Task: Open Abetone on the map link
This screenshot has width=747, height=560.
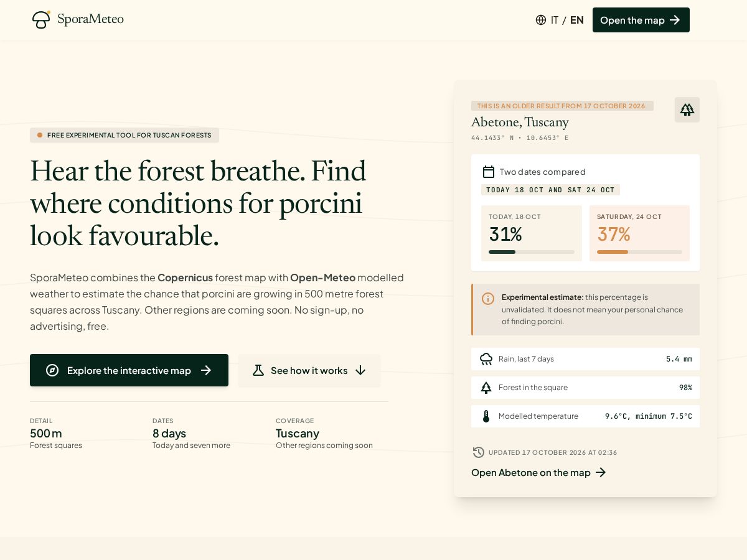Action: (x=538, y=472)
